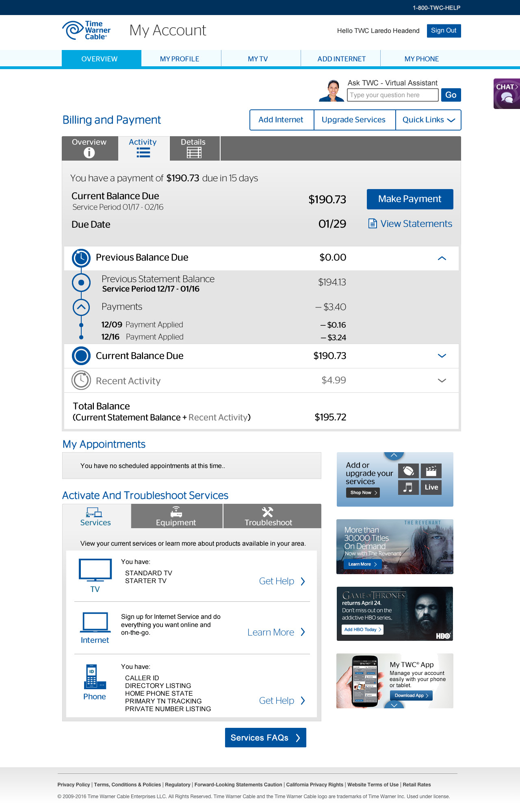Click the grey clock icon beside Recent Activity

tap(81, 381)
